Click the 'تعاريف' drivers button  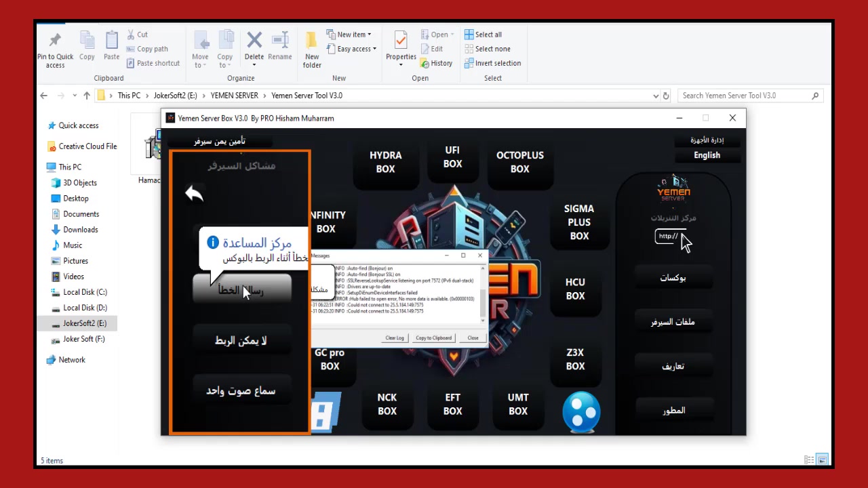pos(673,366)
